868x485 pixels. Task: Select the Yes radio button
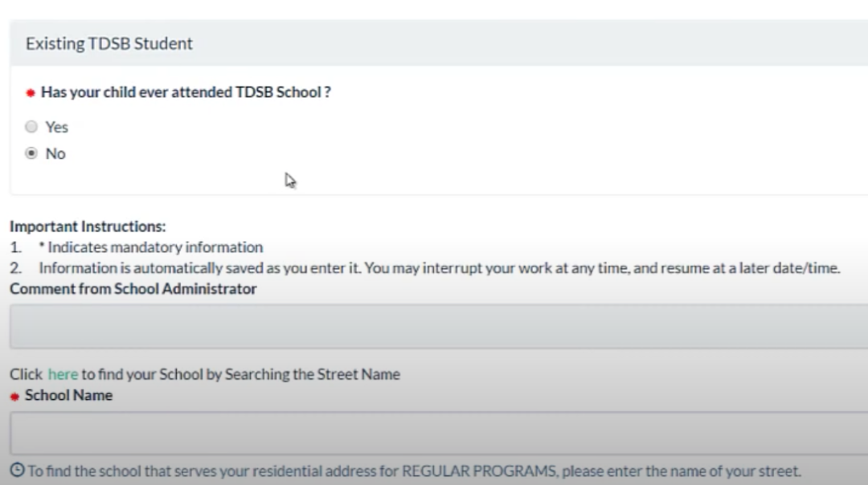coord(31,127)
